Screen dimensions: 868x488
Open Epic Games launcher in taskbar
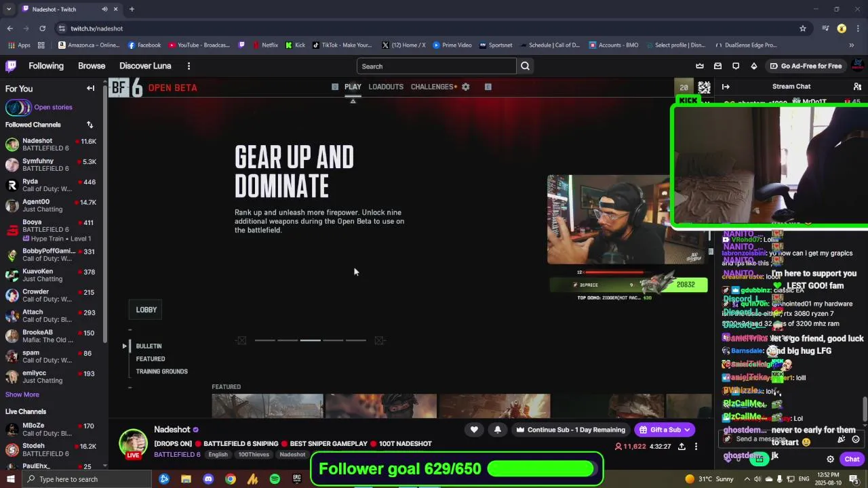297,479
